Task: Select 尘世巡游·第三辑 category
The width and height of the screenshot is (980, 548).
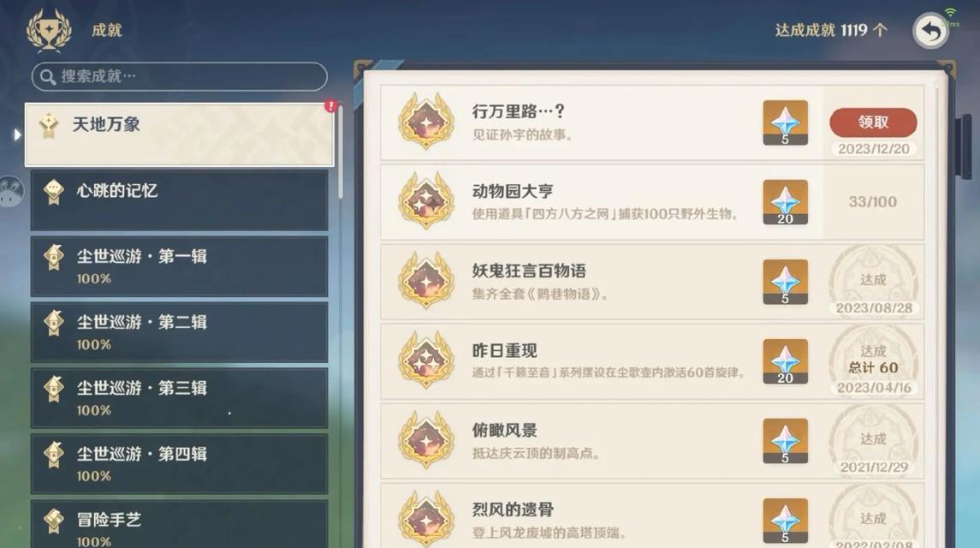Action: (180, 398)
